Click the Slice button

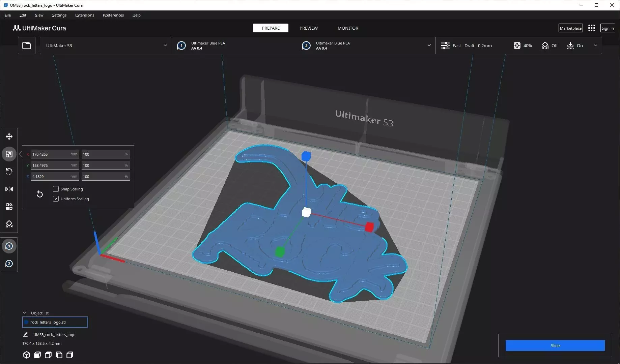[x=555, y=345]
